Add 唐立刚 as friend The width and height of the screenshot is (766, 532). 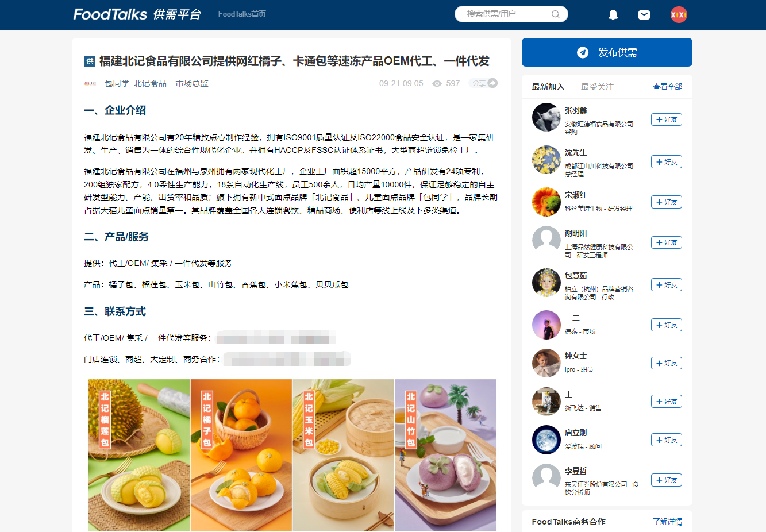pos(667,440)
